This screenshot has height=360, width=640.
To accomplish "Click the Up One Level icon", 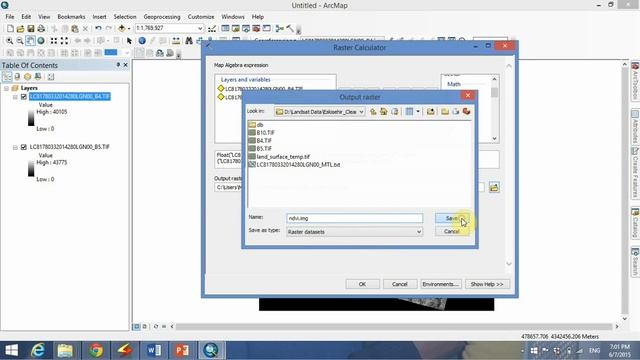I will point(373,111).
